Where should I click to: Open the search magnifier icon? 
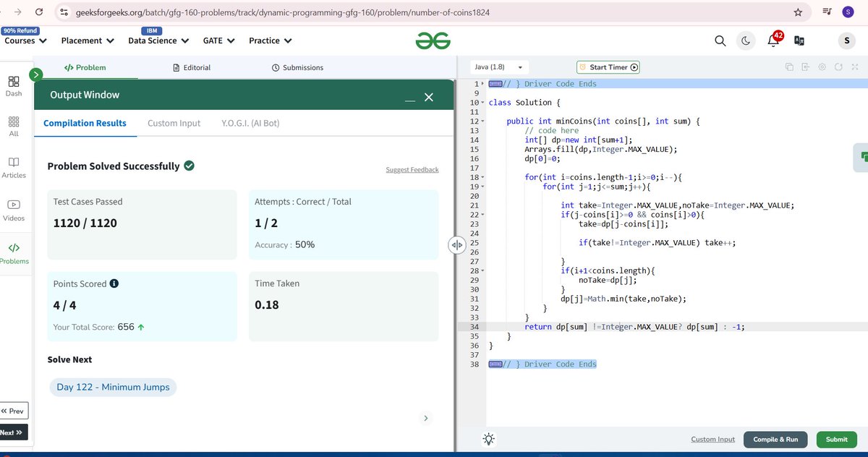pos(720,41)
